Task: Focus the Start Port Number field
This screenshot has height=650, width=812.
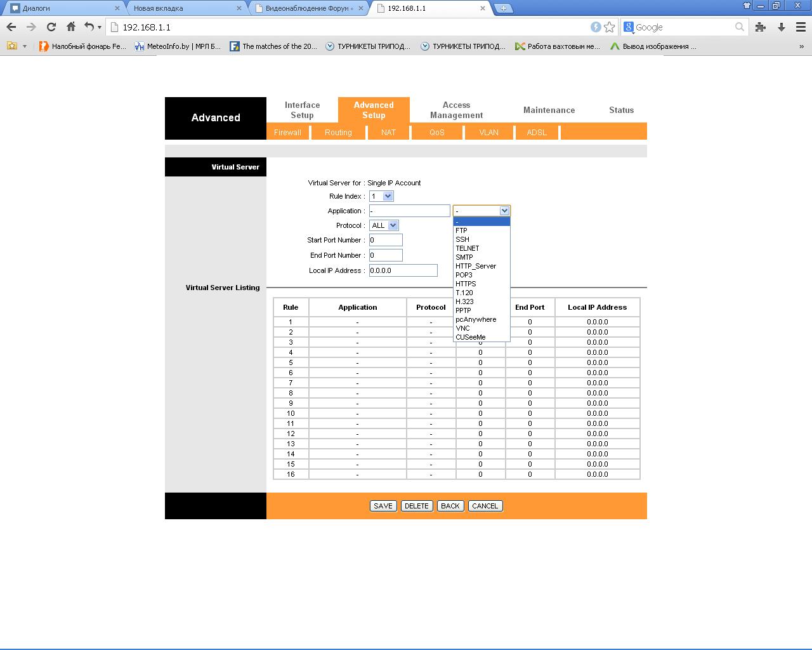Action: click(386, 240)
